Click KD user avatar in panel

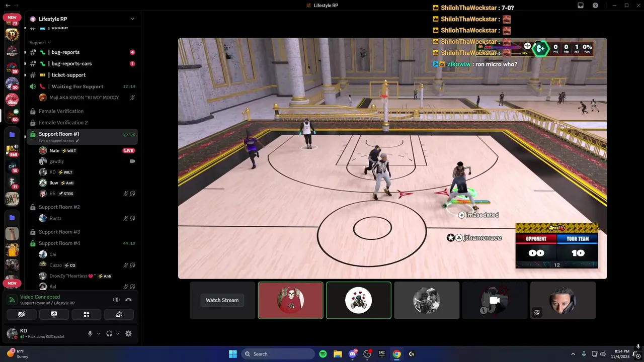click(12, 333)
